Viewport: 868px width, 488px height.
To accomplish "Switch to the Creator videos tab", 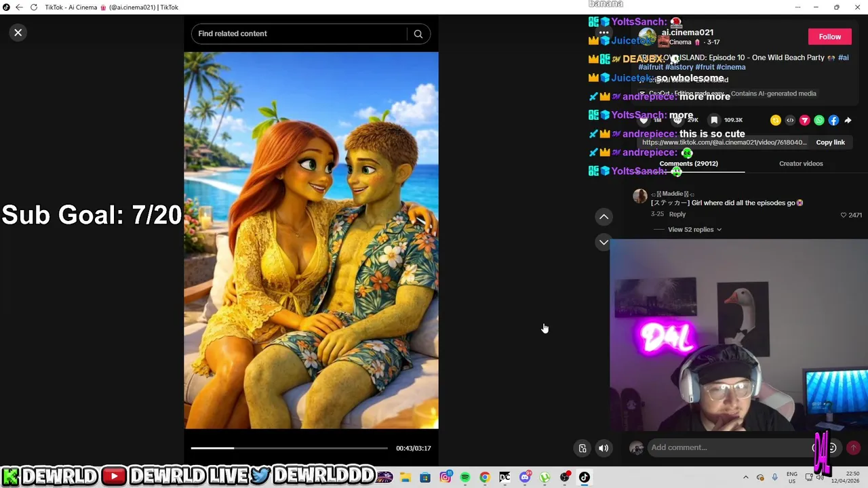I will coord(801,163).
